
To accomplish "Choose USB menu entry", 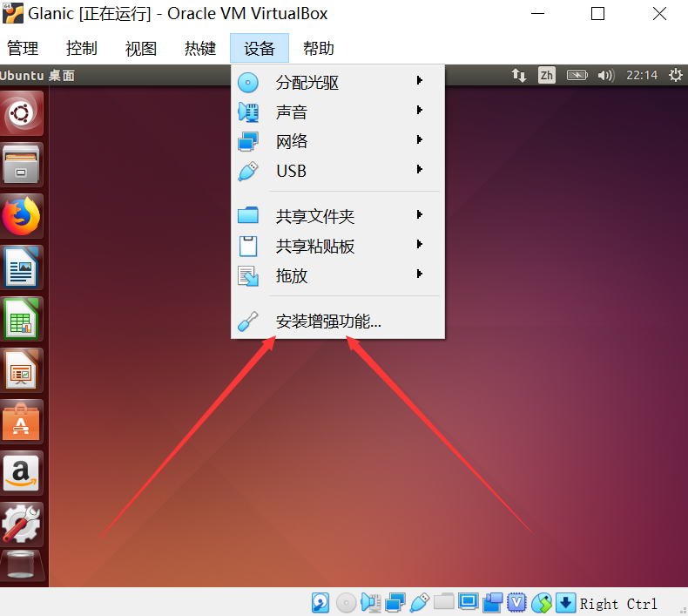I will point(338,171).
